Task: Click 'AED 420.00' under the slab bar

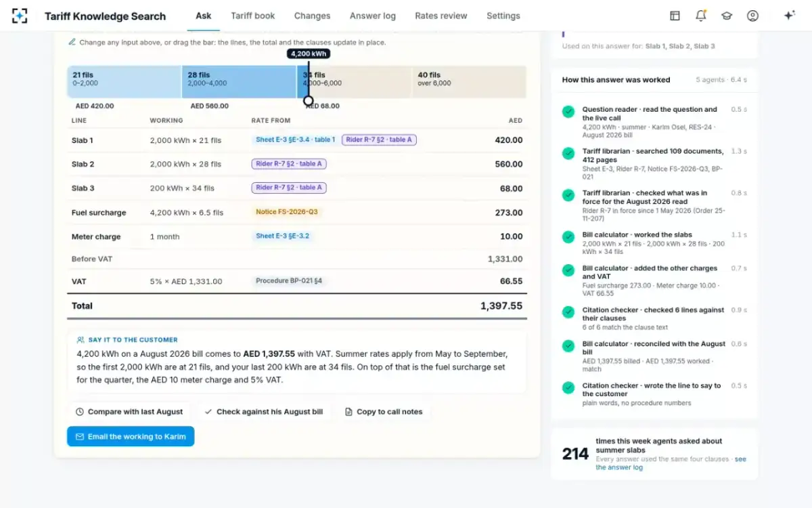Action: [x=94, y=106]
